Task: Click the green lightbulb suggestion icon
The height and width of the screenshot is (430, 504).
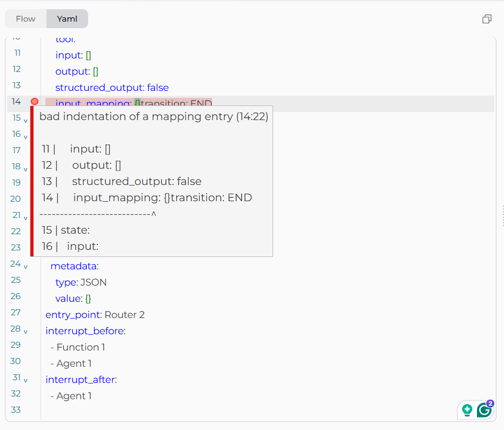Action: [467, 411]
